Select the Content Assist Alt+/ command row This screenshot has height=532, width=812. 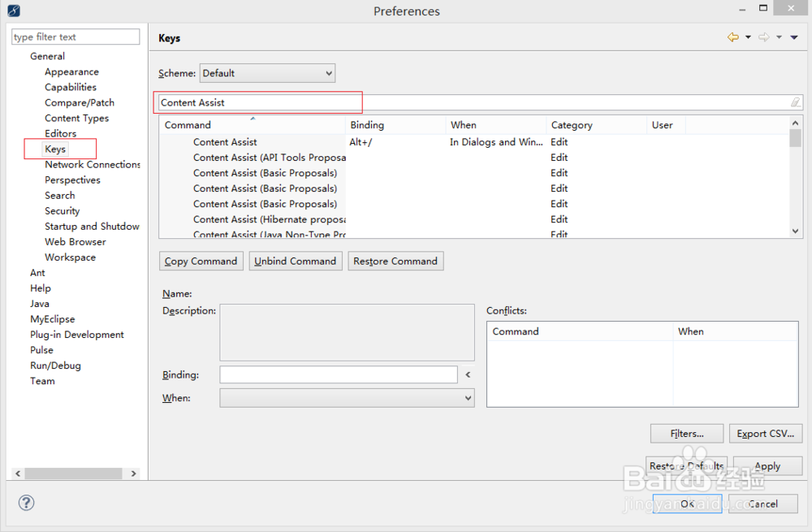226,142
